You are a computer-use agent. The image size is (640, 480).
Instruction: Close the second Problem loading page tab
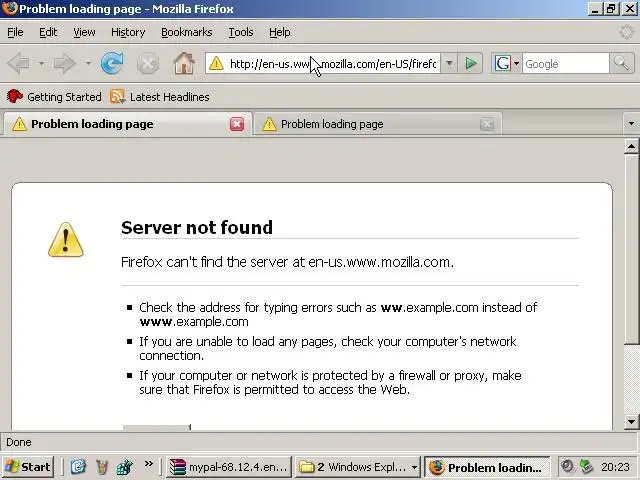[x=487, y=124]
